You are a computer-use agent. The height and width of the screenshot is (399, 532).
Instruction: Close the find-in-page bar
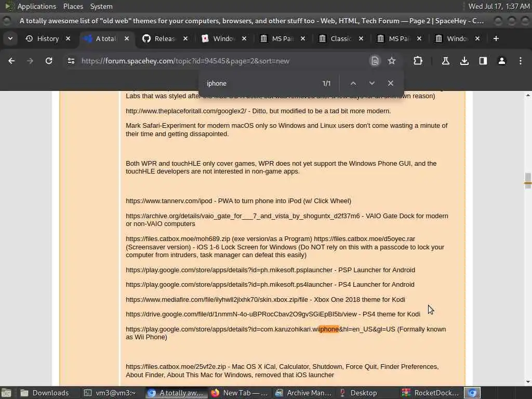click(391, 83)
